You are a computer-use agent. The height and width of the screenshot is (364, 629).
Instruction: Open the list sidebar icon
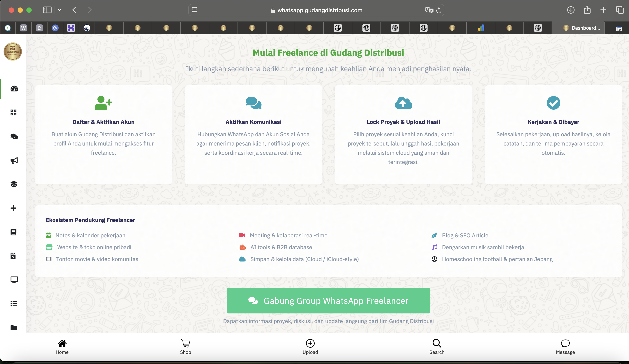coord(14,304)
